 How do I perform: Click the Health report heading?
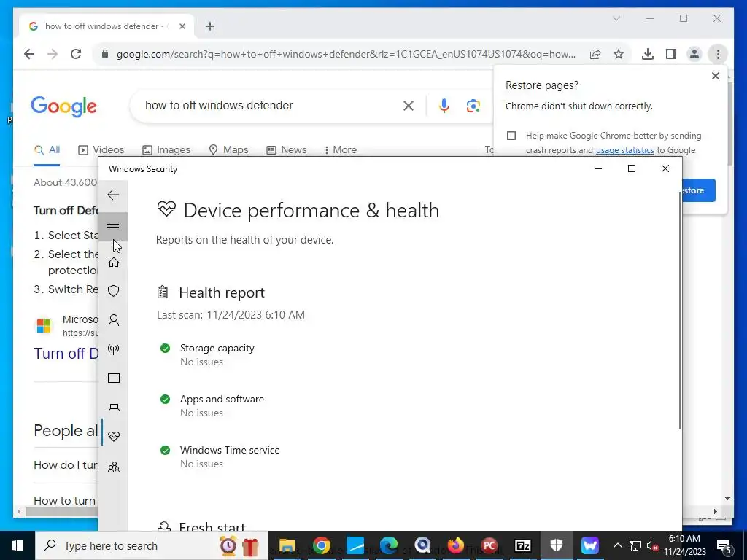(x=222, y=293)
